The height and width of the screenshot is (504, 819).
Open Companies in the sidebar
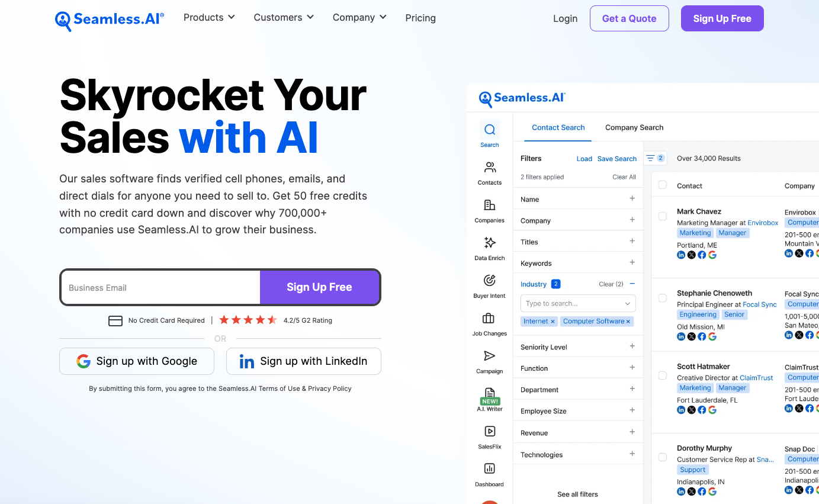coord(489,211)
